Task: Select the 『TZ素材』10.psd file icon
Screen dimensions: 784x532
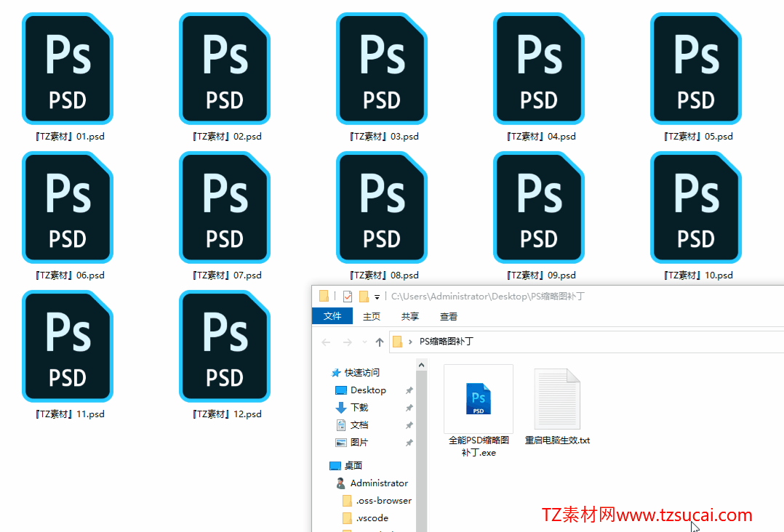Action: 695,207
